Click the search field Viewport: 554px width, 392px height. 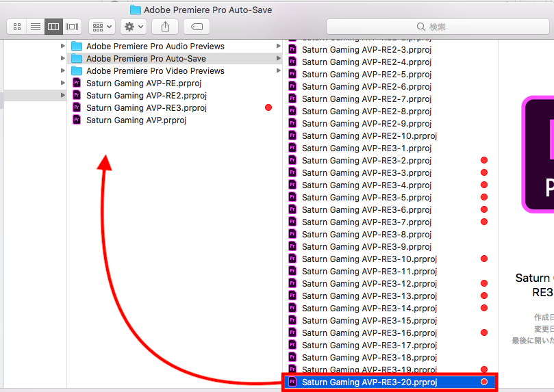tap(438, 27)
